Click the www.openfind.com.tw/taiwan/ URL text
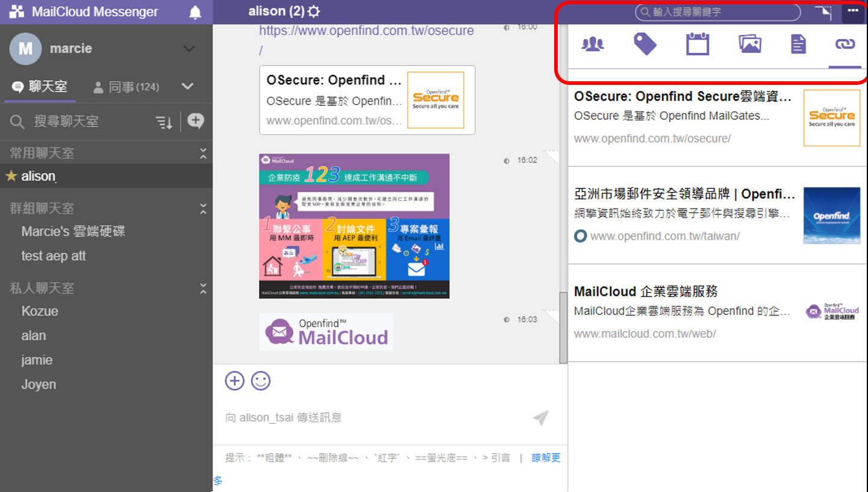This screenshot has height=492, width=868. pyautogui.click(x=665, y=236)
